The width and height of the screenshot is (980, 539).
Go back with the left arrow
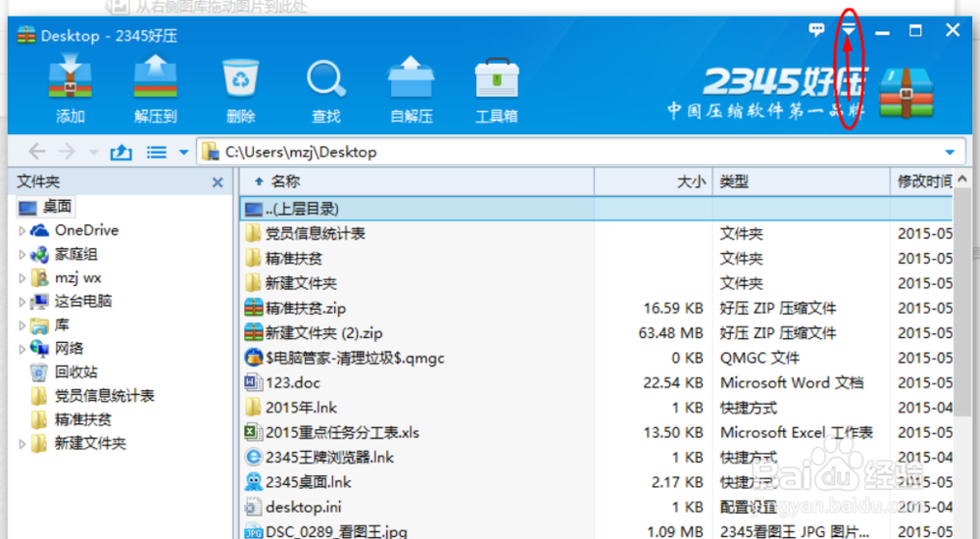[x=37, y=151]
